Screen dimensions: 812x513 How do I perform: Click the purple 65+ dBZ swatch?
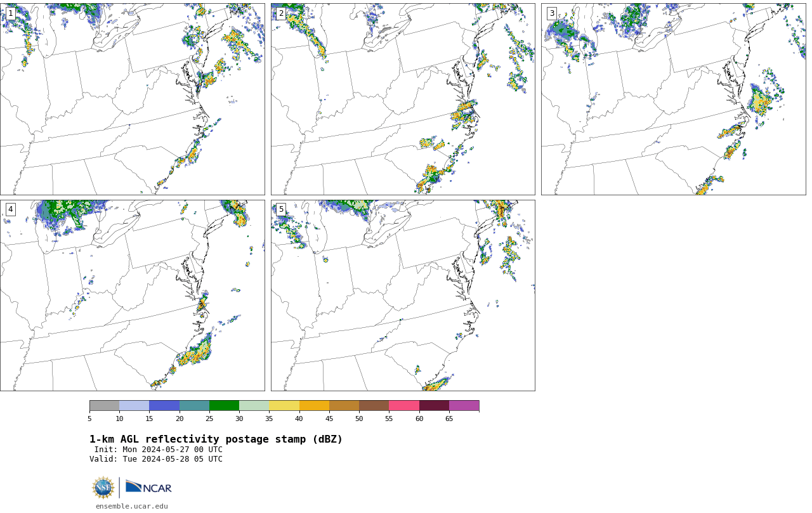coord(464,406)
